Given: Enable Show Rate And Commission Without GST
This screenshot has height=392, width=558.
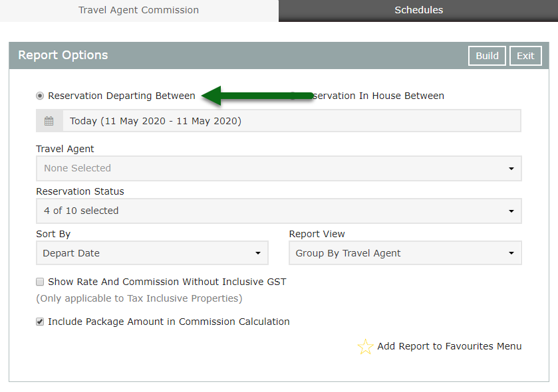Looking at the screenshot, I should tap(40, 282).
